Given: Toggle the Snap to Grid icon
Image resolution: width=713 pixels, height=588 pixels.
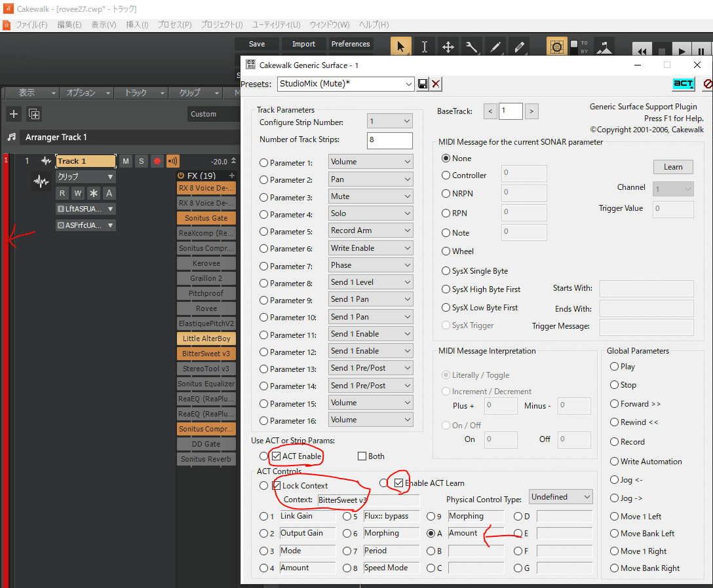Looking at the screenshot, I should tap(556, 46).
